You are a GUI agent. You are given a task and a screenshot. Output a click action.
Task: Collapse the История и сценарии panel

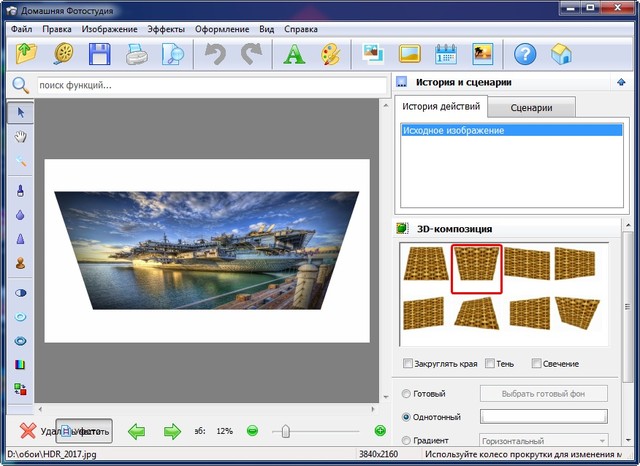622,82
